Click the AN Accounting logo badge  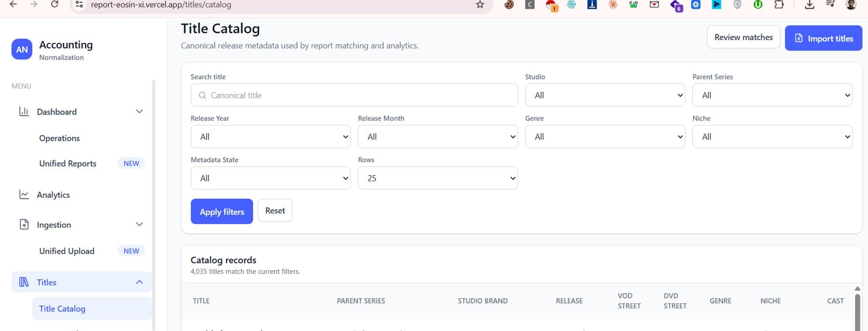point(22,49)
